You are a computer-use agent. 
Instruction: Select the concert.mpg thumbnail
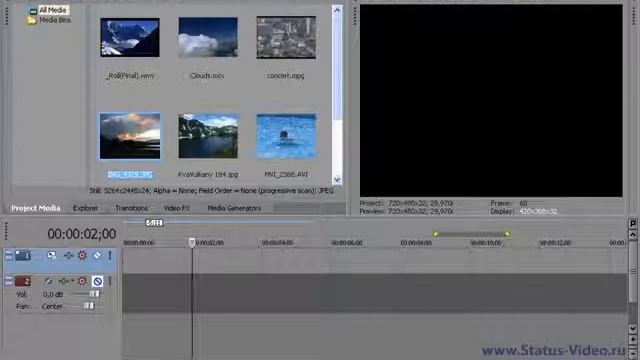coord(286,38)
